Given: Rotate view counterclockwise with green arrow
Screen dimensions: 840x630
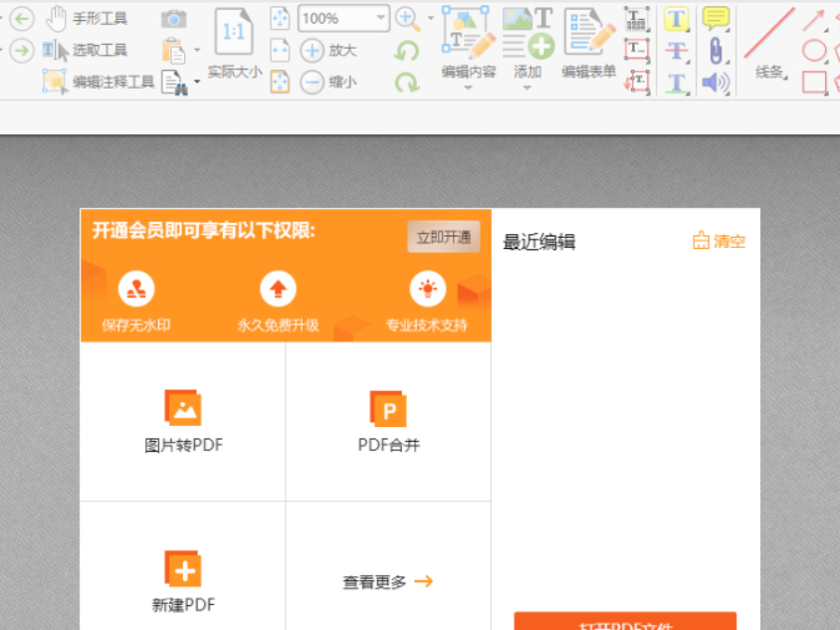Looking at the screenshot, I should (x=407, y=51).
